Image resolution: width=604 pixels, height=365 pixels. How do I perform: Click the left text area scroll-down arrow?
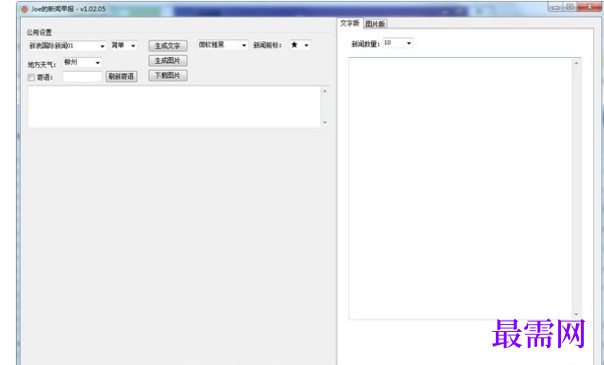[325, 122]
